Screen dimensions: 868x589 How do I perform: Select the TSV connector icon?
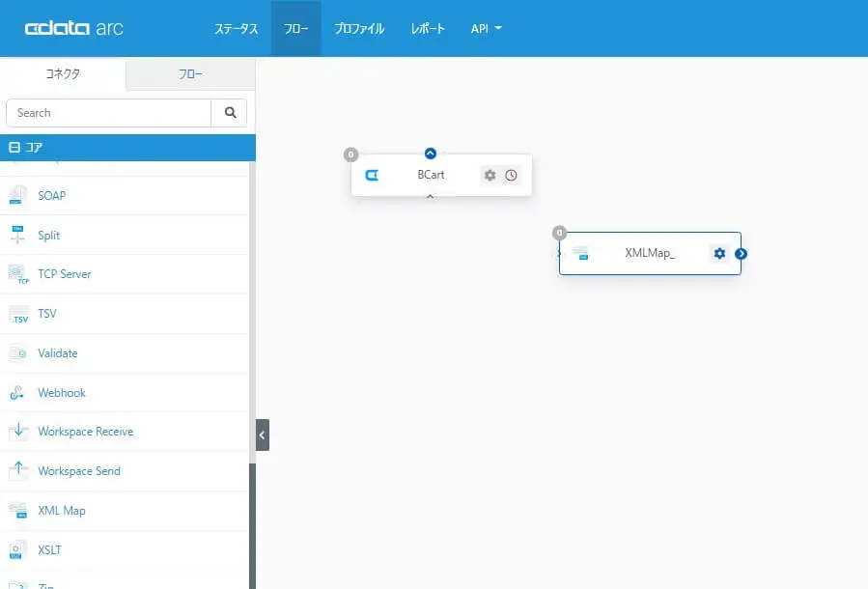pyautogui.click(x=18, y=314)
